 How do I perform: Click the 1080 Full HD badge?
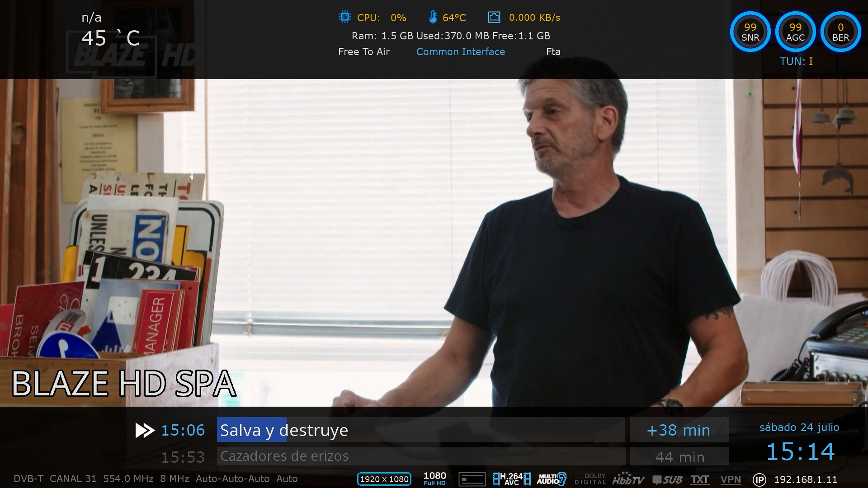[434, 479]
